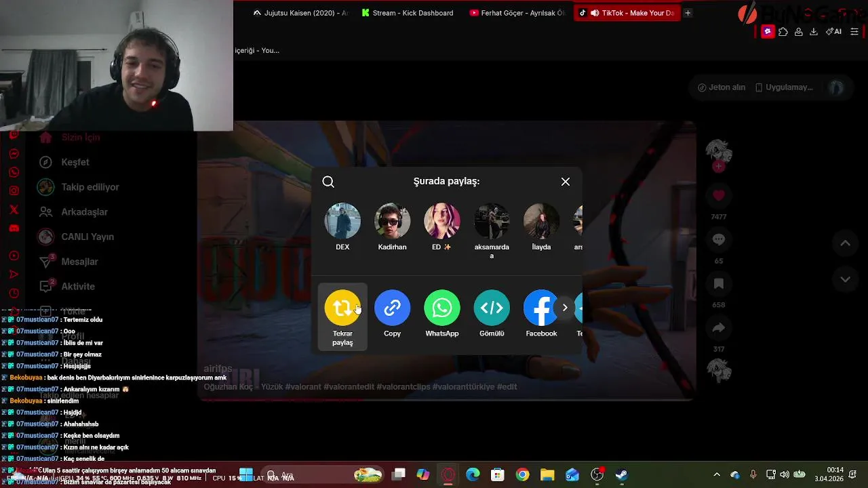Open Steam from taskbar
868x488 pixels.
pos(622,475)
